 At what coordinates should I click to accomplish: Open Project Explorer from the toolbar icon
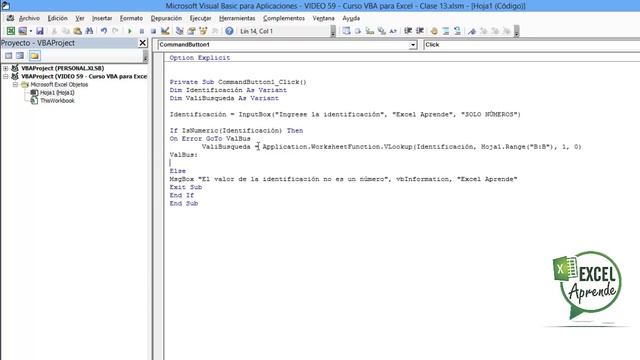[x=180, y=31]
